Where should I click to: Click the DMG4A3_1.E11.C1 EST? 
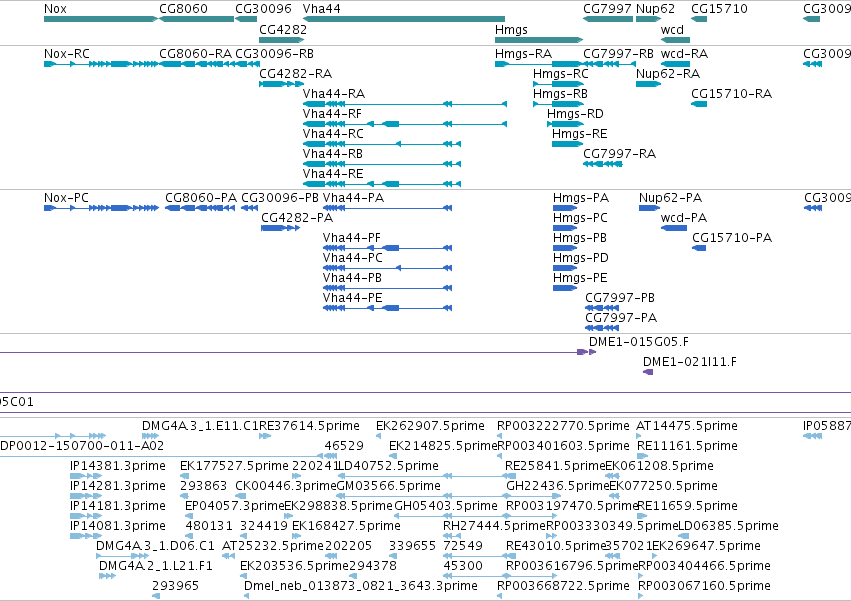point(150,436)
